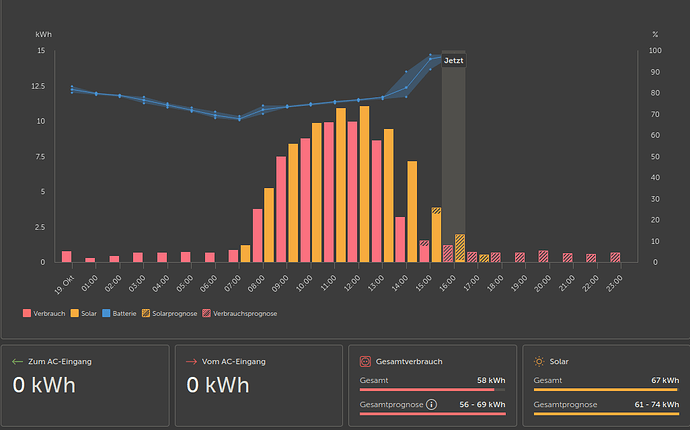Open info icon next to Gesamtprognose

(432, 404)
